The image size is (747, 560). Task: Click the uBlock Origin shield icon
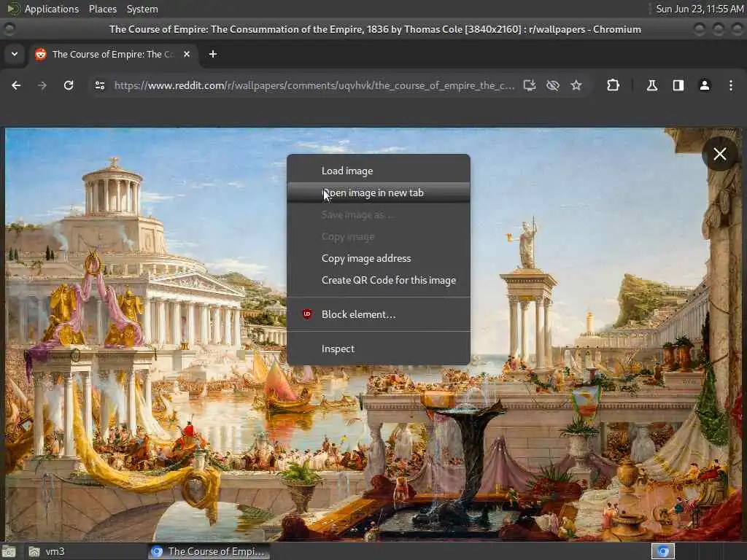(307, 314)
